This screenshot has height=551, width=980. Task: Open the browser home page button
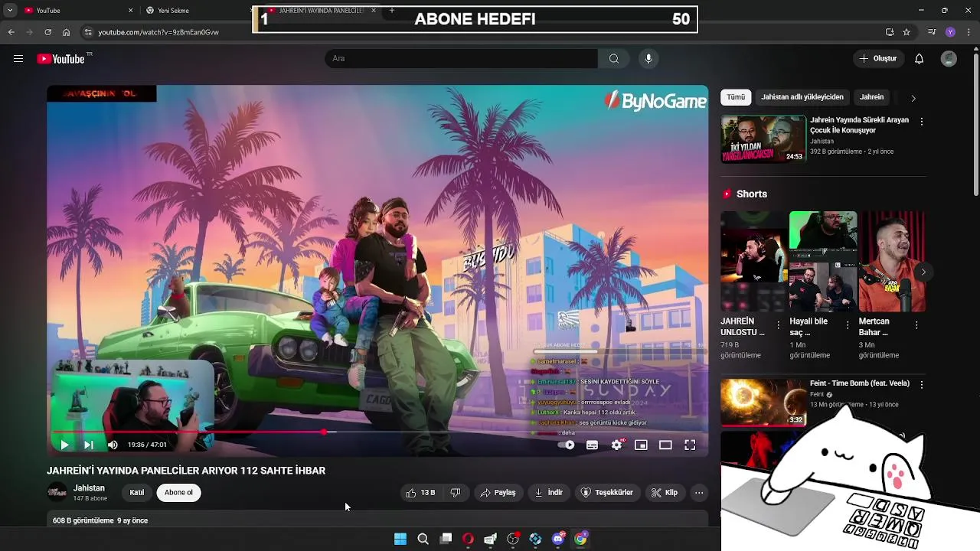point(67,32)
